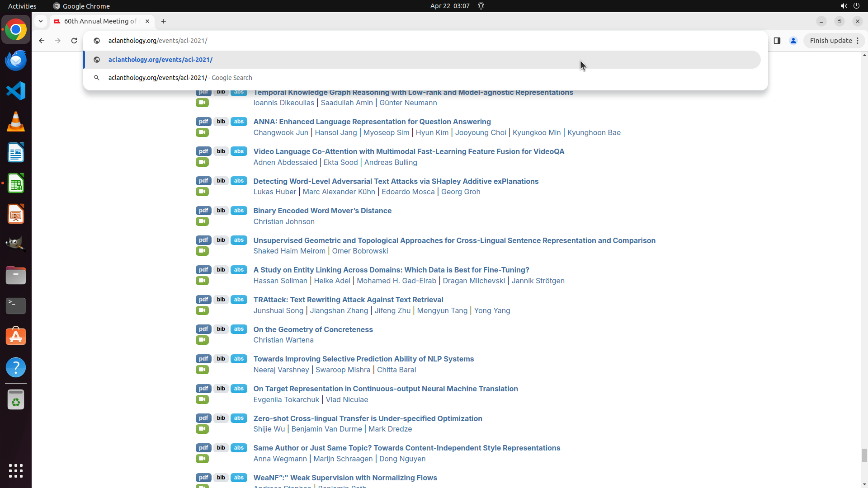Open author page for Christian Wartena
The image size is (868, 488).
tap(283, 340)
